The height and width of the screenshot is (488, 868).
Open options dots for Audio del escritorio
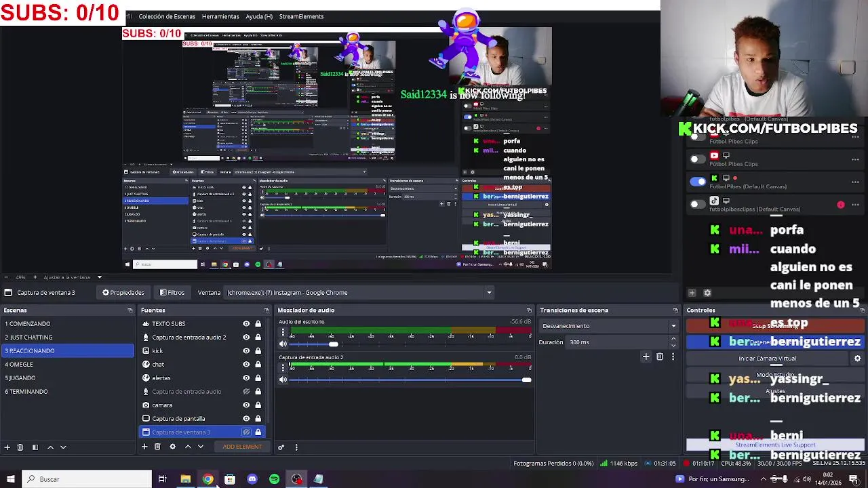point(283,332)
